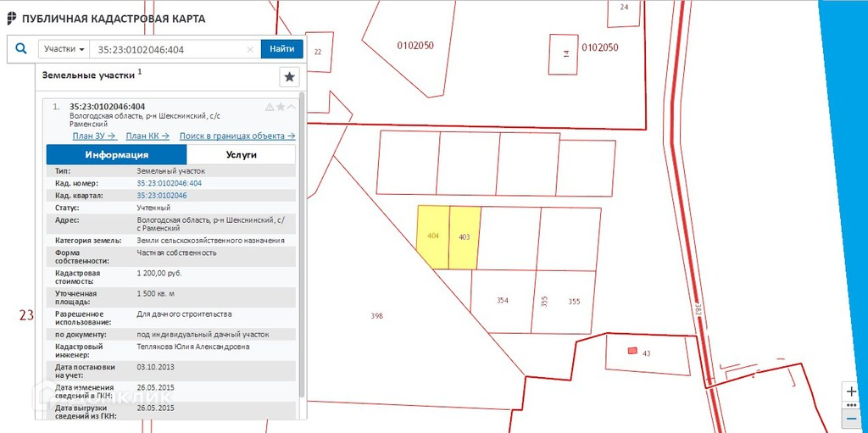The image size is (868, 433).
Task: Click the magnifier search icon
Action: point(21,49)
